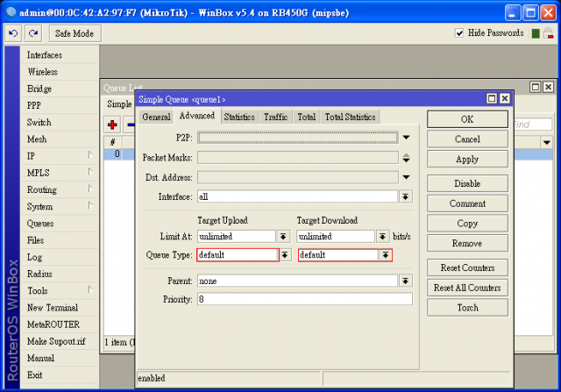The width and height of the screenshot is (561, 392).
Task: Expand the IP submenu arrow
Action: (x=90, y=155)
